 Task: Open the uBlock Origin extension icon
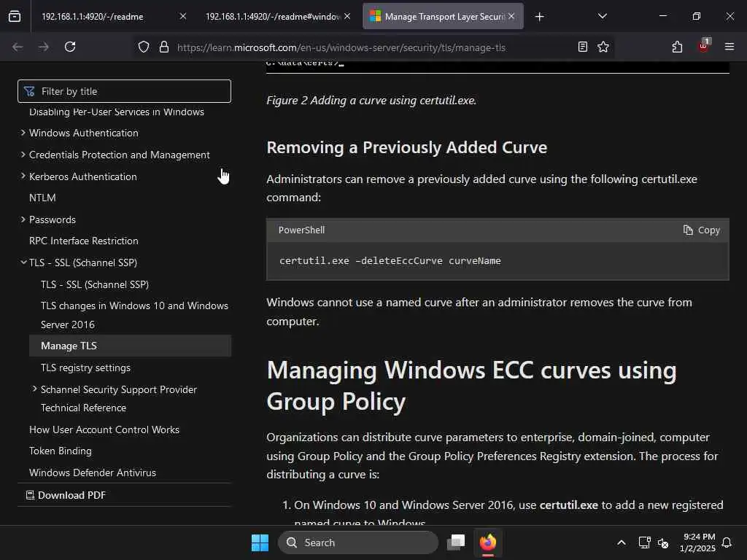pos(704,46)
